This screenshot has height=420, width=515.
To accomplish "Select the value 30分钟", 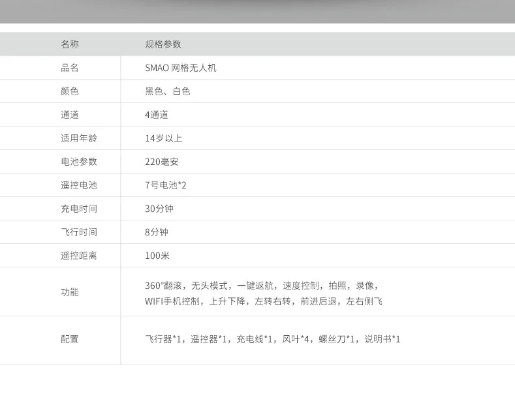I will click(x=159, y=208).
